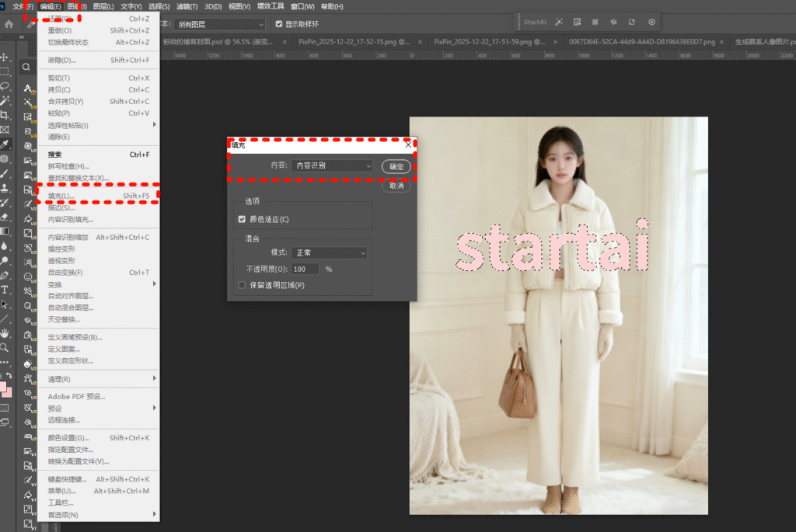
Task: Select the Move tool in toolbar
Action: point(5,57)
